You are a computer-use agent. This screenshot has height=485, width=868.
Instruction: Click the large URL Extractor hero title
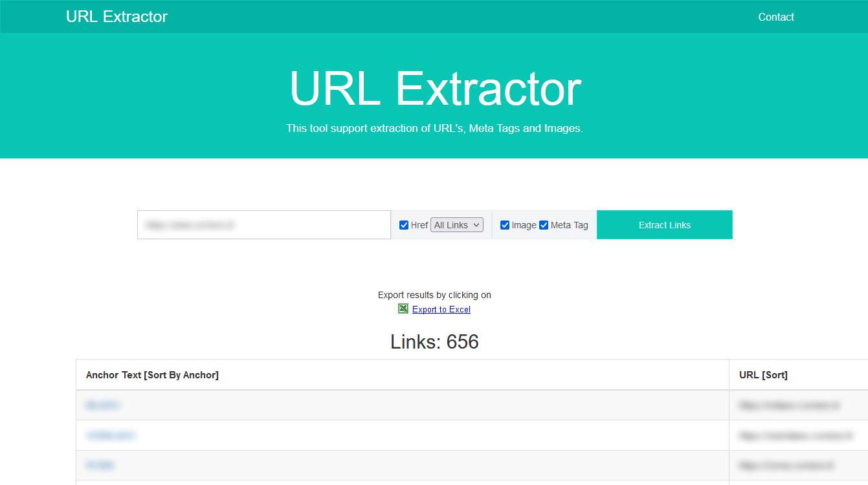tap(435, 89)
